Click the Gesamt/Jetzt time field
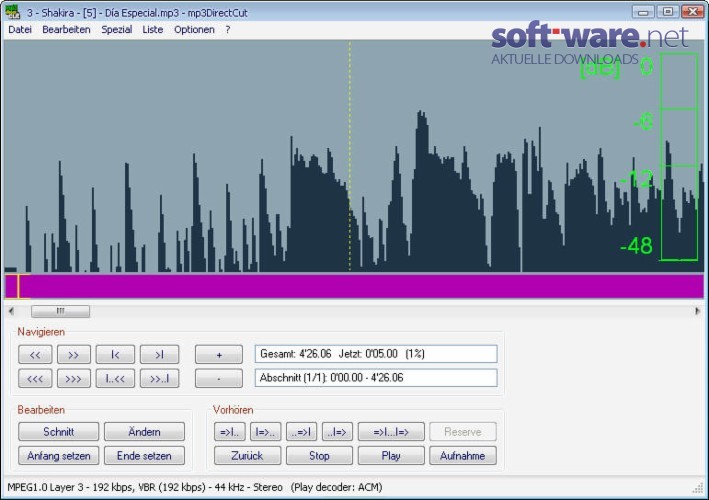Screen dimensions: 709x500 coord(376,354)
